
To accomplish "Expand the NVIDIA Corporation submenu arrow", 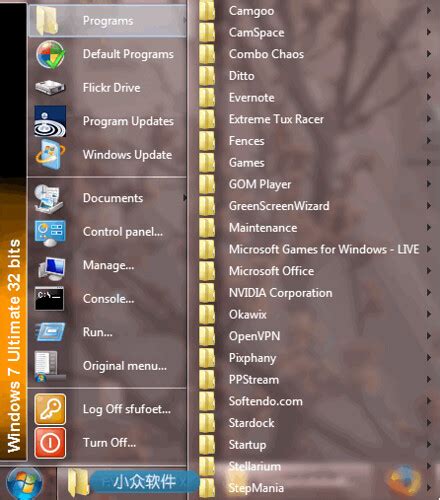I will 429,292.
